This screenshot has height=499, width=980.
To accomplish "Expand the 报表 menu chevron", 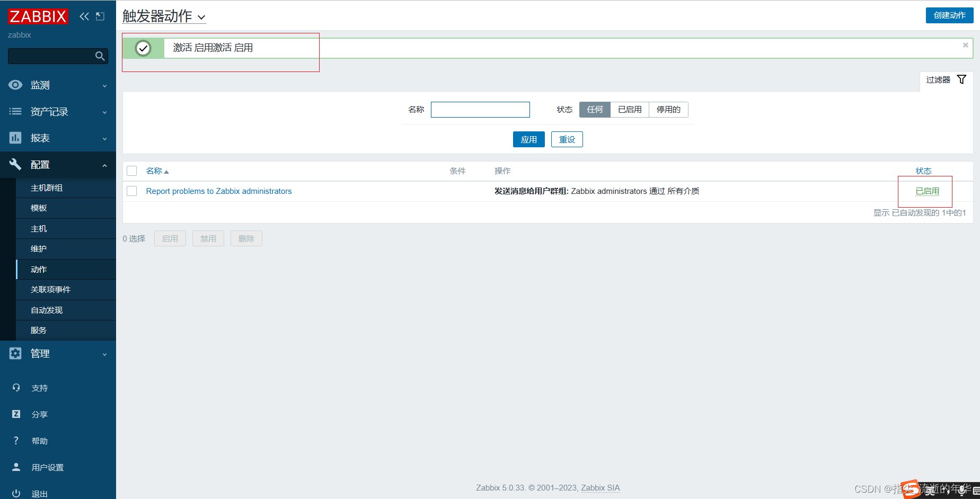I will (x=104, y=139).
